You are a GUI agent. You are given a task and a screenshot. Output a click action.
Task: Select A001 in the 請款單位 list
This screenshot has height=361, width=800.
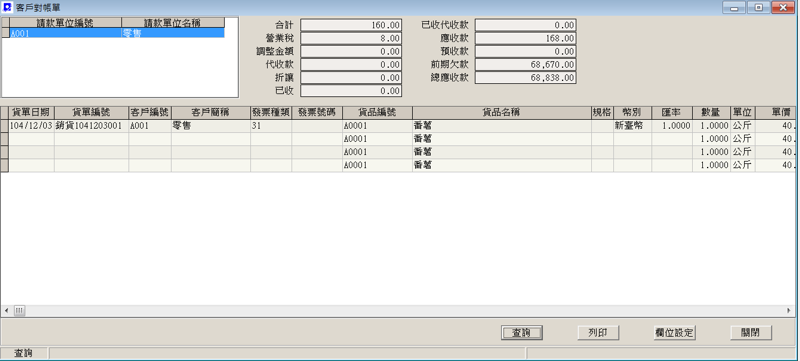[65, 32]
